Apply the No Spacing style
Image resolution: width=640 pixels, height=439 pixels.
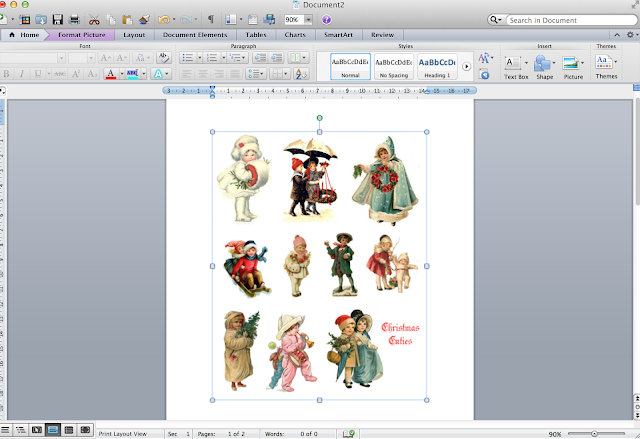point(394,66)
